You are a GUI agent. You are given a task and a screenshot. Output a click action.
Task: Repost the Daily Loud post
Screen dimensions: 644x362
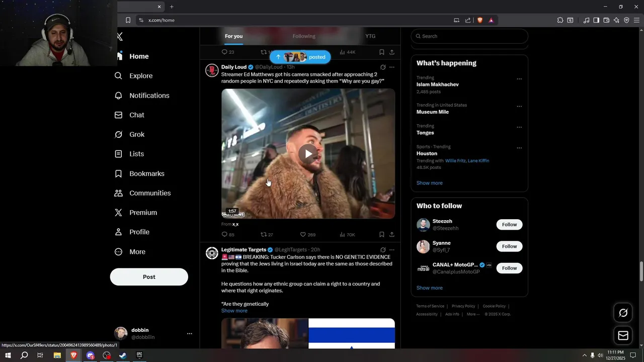[267, 235]
